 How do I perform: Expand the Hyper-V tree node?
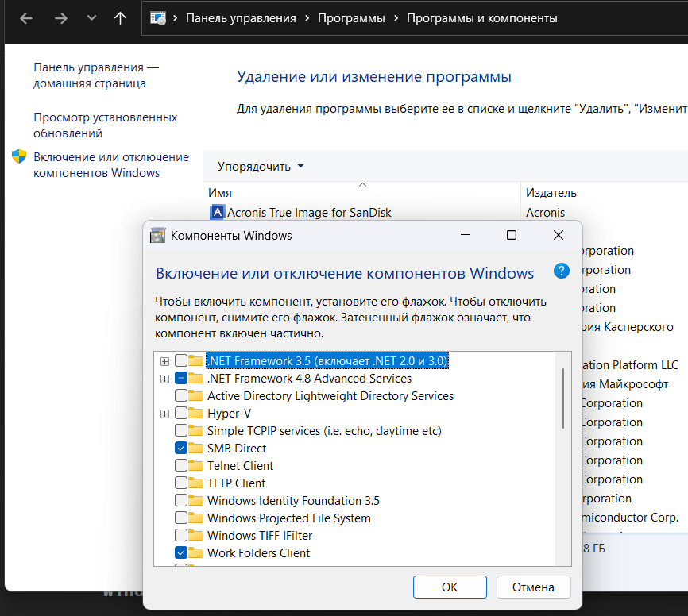(164, 414)
